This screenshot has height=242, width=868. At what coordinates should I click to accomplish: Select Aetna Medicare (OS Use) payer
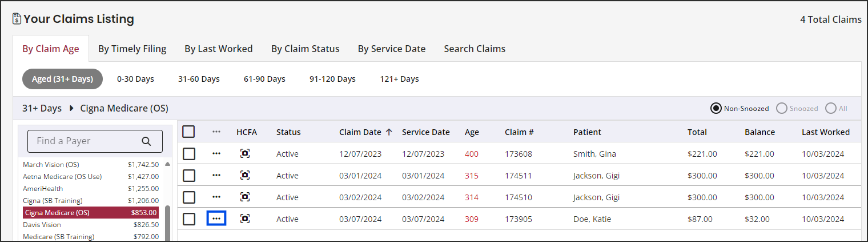pos(91,176)
